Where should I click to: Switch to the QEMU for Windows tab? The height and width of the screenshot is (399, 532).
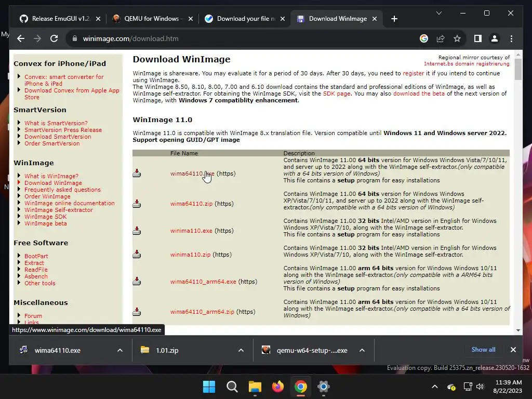(x=152, y=19)
